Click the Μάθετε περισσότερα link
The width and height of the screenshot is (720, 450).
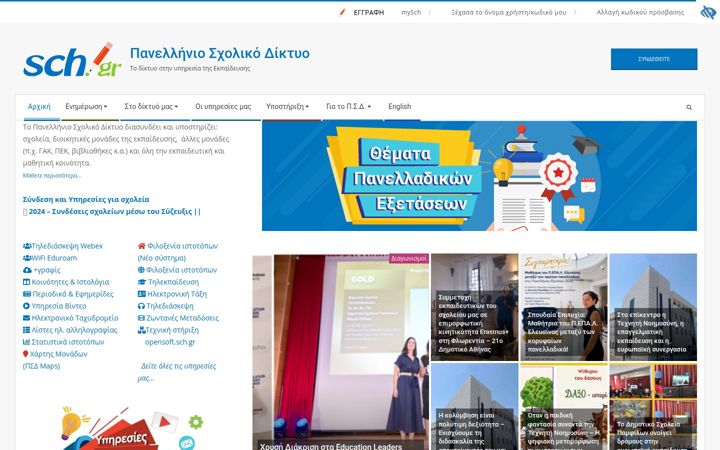click(51, 175)
